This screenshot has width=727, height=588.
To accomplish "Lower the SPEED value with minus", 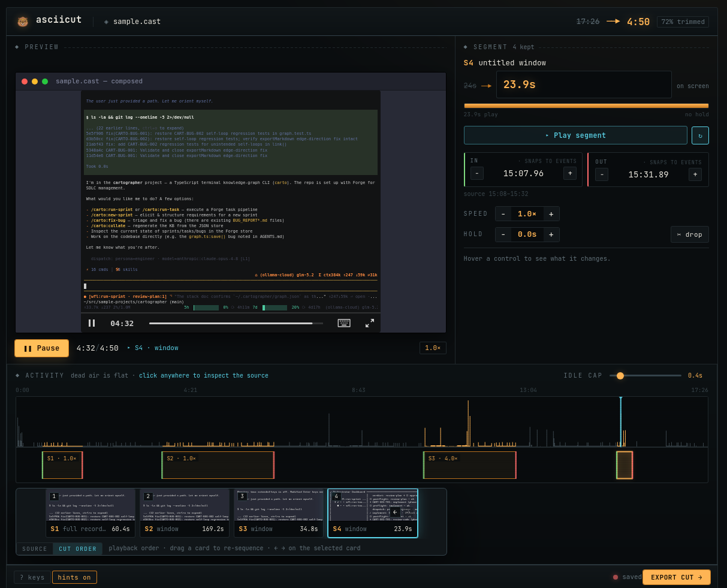I will pyautogui.click(x=503, y=214).
